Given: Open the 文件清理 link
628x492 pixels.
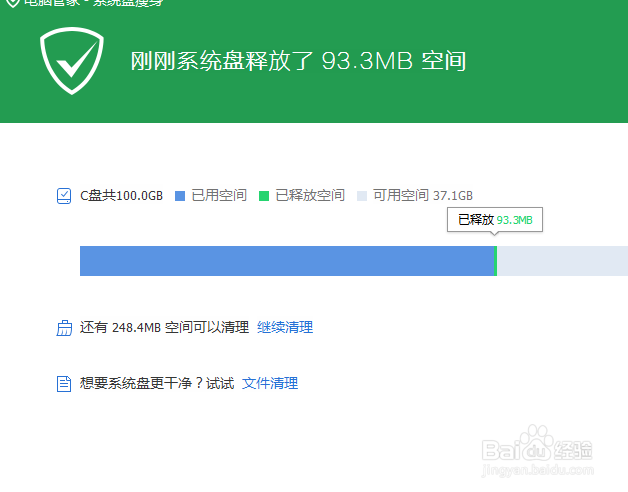Looking at the screenshot, I should point(270,383).
